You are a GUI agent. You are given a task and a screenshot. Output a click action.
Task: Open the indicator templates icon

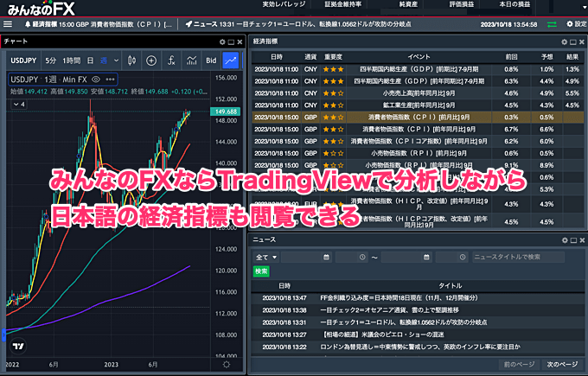[191, 61]
